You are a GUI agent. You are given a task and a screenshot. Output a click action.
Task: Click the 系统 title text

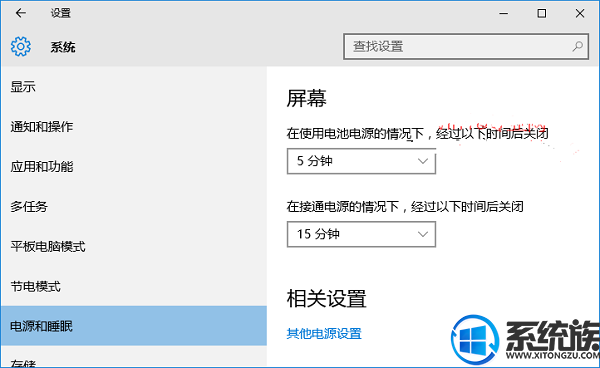(63, 47)
